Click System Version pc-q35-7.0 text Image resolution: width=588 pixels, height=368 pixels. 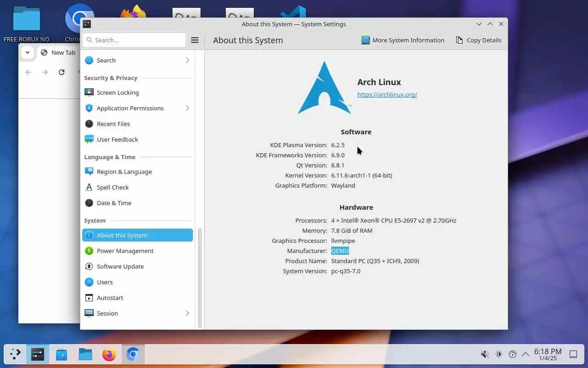346,271
